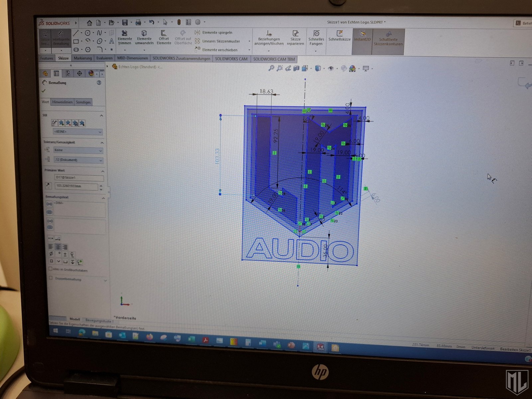Switch to the Features ribbon tab
Image resolution: width=532 pixels, height=399 pixels.
[x=47, y=58]
